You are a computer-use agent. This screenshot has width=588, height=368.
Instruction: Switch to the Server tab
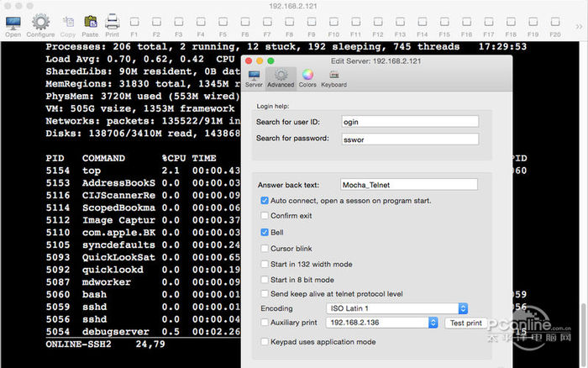[254, 78]
